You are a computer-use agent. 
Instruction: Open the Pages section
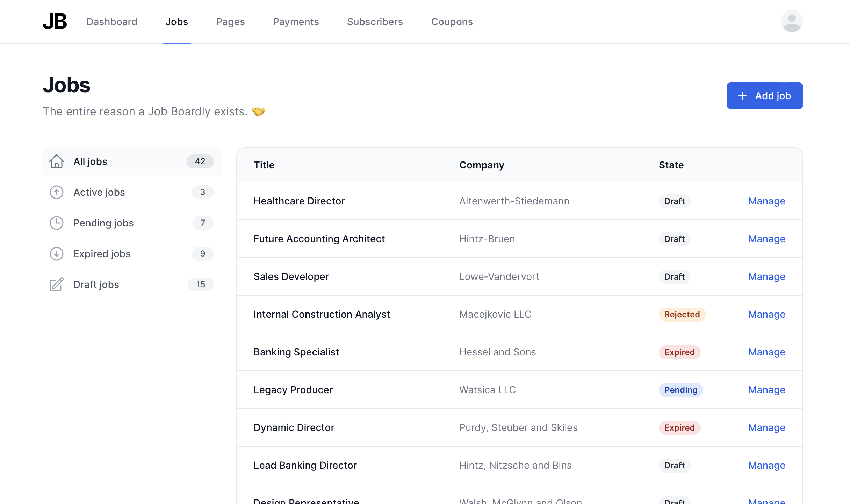[x=230, y=21]
